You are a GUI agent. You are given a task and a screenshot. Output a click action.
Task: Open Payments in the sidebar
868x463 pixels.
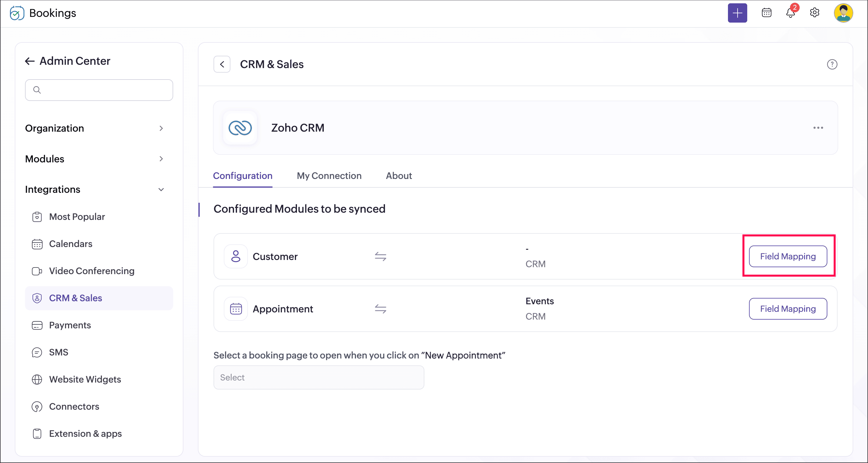70,325
